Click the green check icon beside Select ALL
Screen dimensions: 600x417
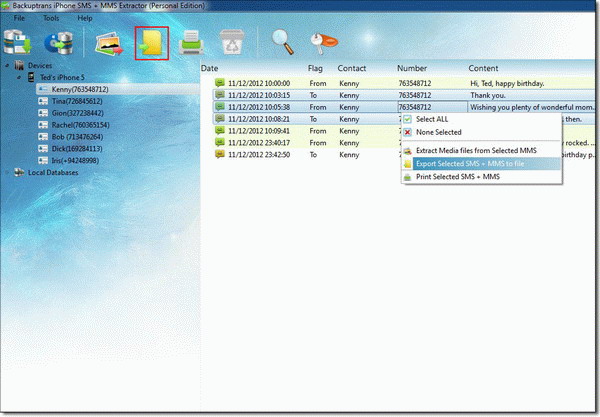(408, 119)
